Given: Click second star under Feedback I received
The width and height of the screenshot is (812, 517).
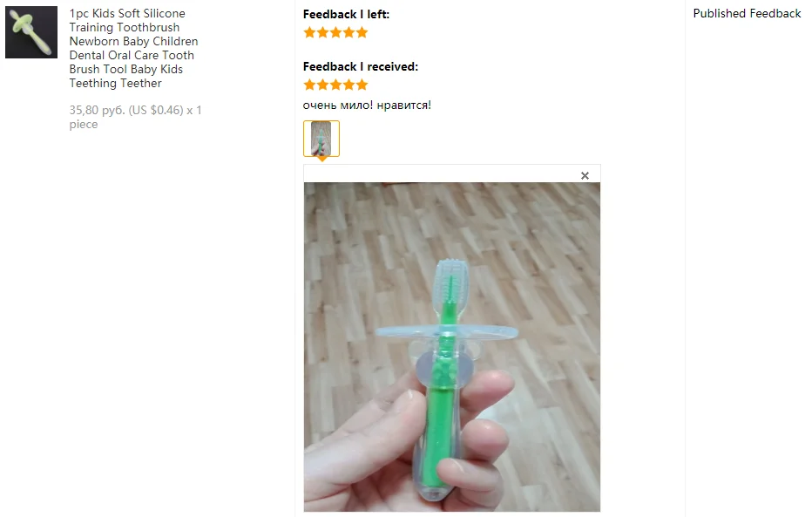Looking at the screenshot, I should [x=322, y=85].
